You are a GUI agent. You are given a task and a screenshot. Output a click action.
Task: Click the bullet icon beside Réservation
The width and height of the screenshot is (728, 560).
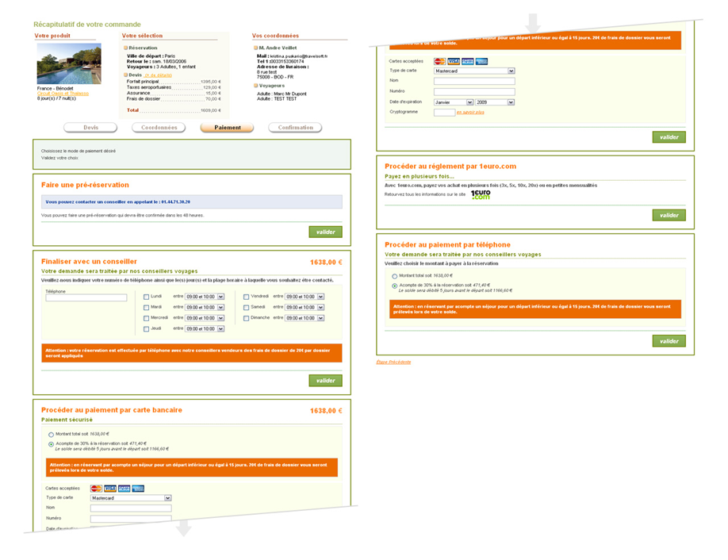click(125, 48)
